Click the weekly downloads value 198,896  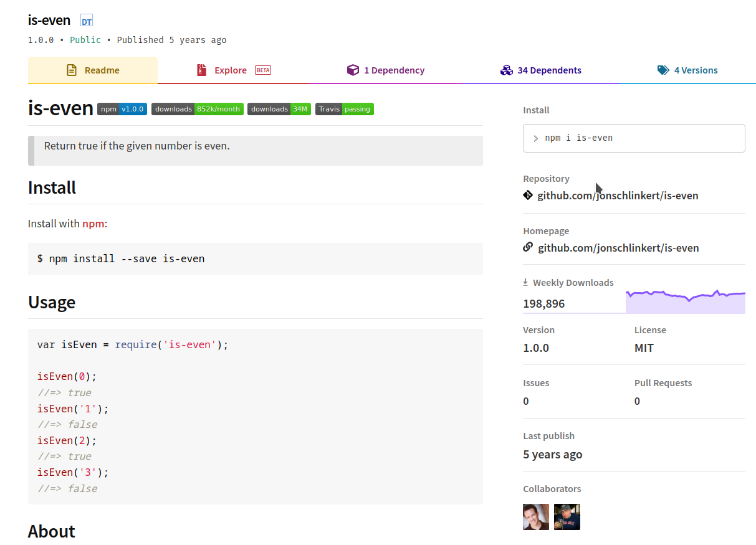[544, 304]
